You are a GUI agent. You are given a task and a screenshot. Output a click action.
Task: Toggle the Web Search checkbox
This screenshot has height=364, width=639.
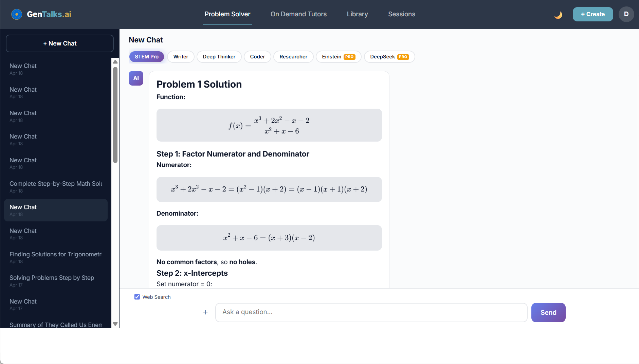137,297
